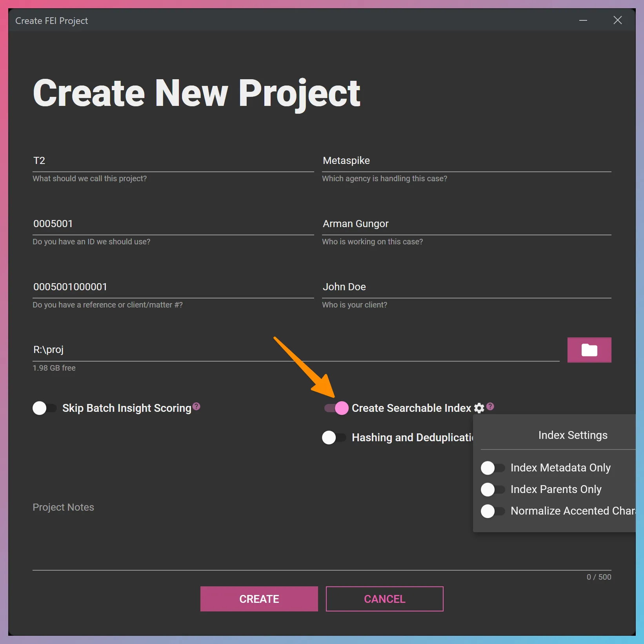Image resolution: width=644 pixels, height=644 pixels.
Task: Click help icon beside Create Searchable Index
Action: [x=490, y=406]
